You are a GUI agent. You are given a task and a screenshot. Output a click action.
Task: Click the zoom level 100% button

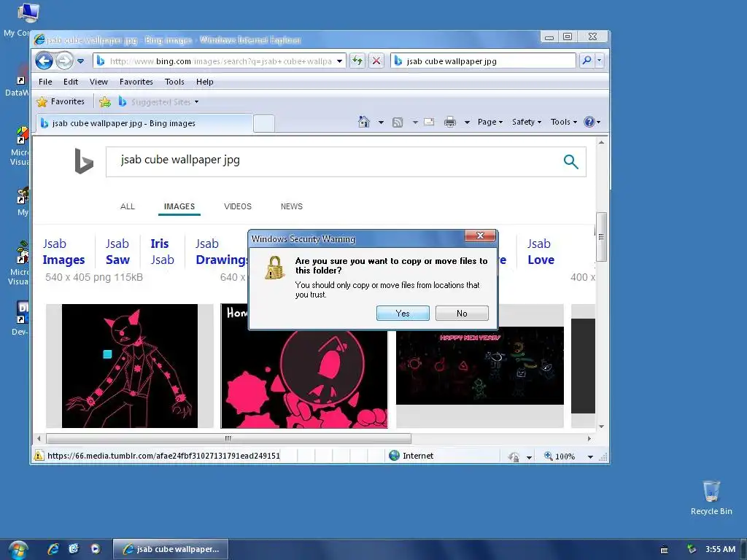point(560,456)
